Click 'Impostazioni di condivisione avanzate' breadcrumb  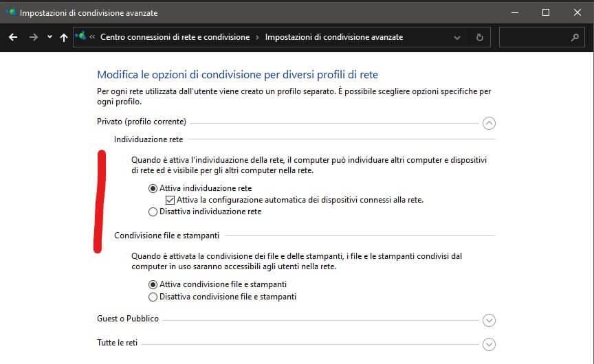coord(333,37)
